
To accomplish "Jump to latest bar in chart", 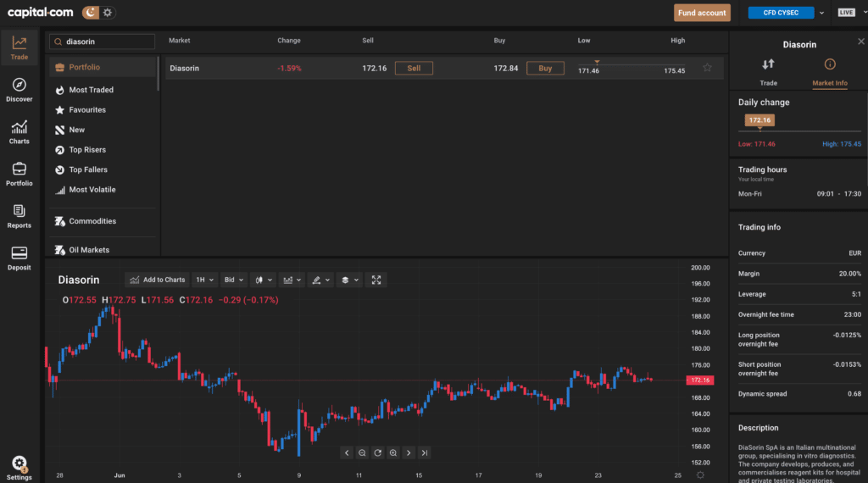I will [x=425, y=452].
